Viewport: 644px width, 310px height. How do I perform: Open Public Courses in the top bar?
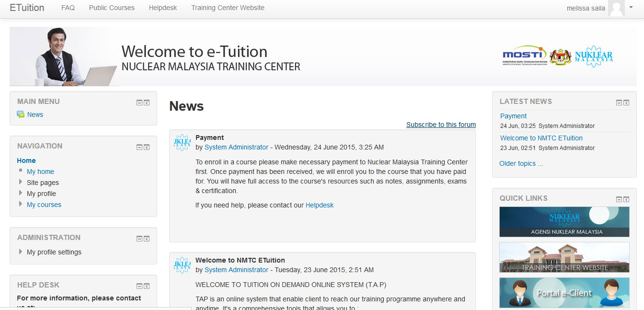(x=112, y=8)
